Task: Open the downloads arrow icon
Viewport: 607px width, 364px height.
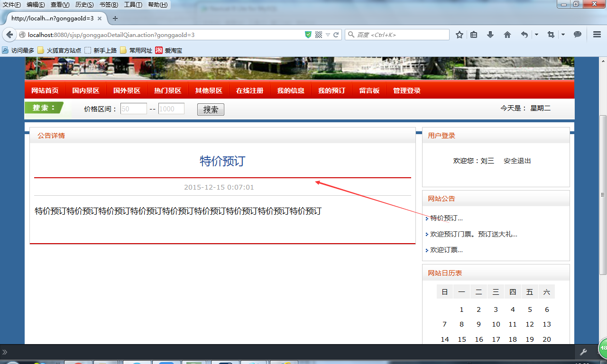Action: [x=490, y=35]
